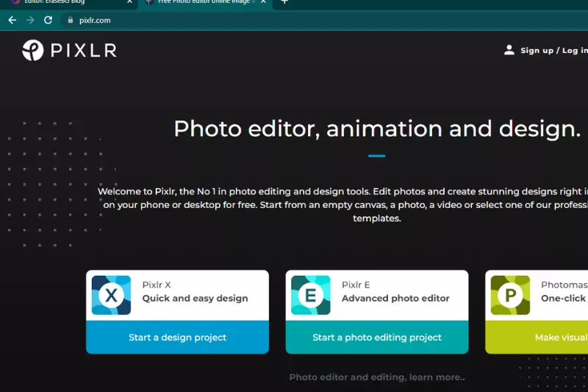588x392 pixels.
Task: Click the user account silhouette icon
Action: pyautogui.click(x=509, y=50)
